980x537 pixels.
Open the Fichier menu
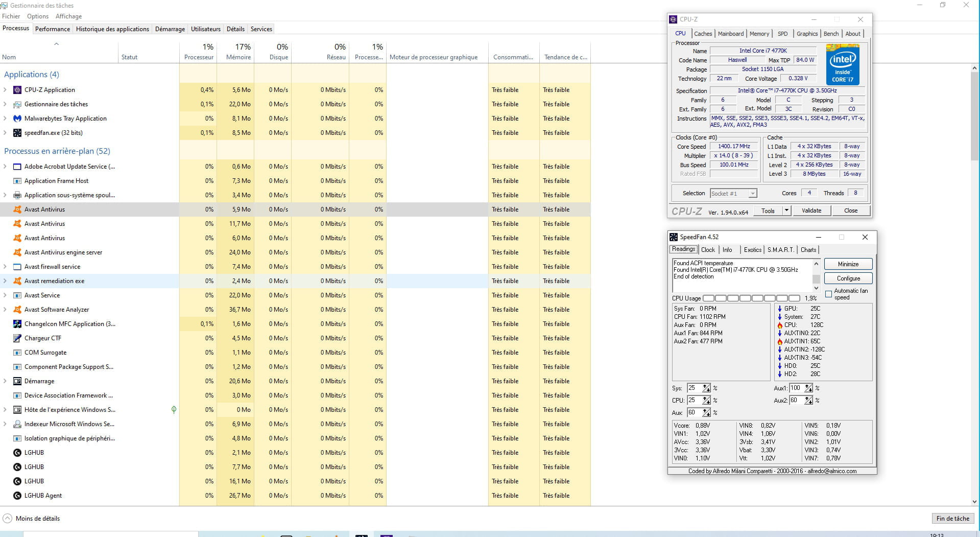coord(11,16)
